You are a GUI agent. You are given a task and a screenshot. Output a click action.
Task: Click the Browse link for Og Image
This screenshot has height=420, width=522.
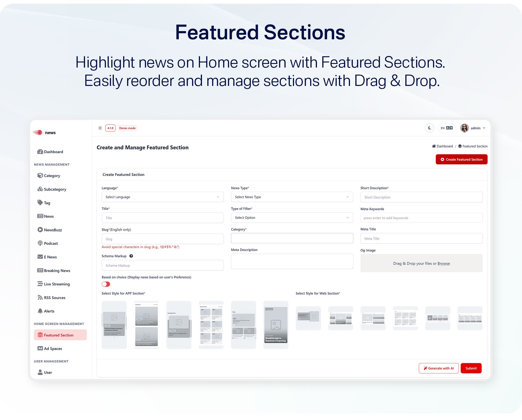pyautogui.click(x=443, y=263)
